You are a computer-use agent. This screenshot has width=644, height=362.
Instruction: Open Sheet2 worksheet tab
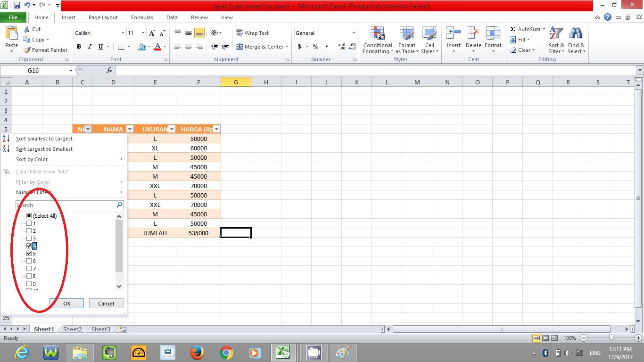[x=72, y=329]
